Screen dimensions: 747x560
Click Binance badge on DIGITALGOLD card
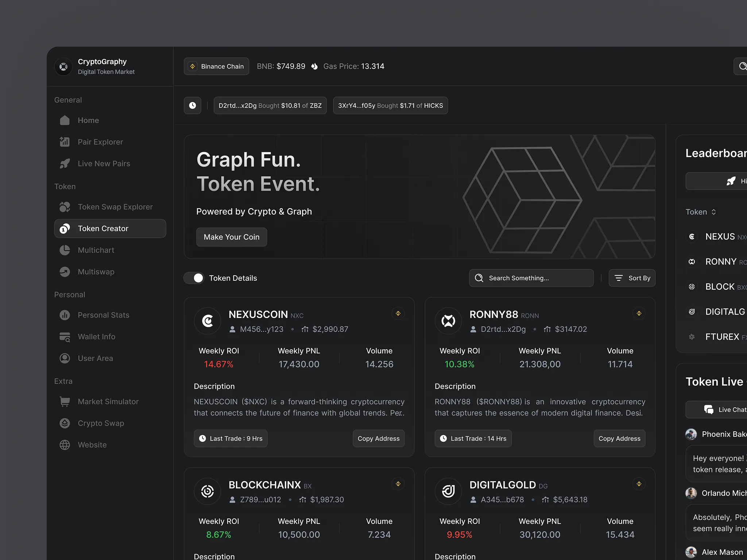639,484
